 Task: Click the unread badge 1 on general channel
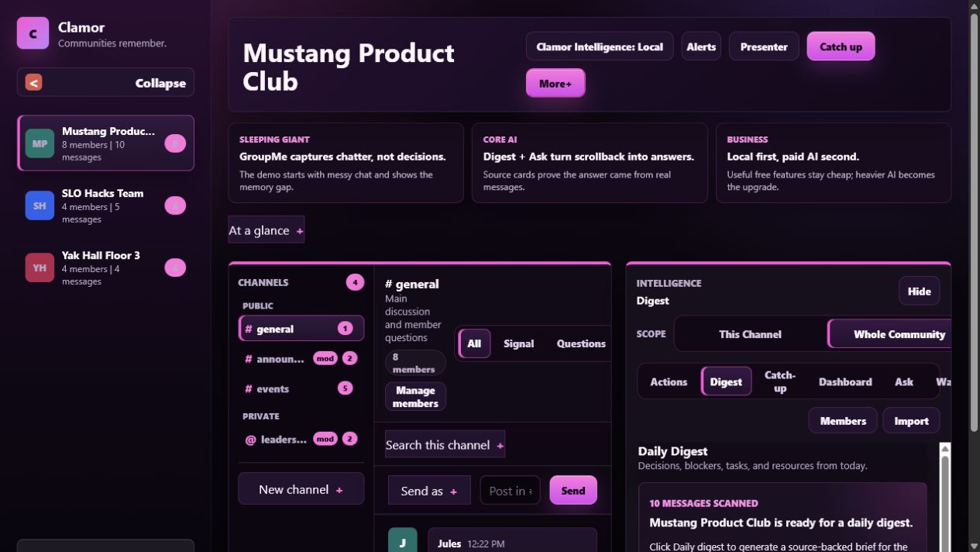click(345, 329)
